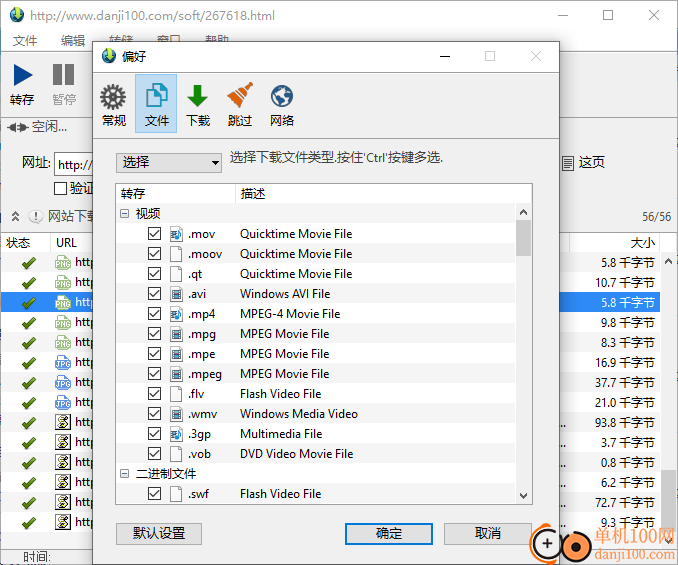This screenshot has height=565, width=678.
Task: Click the .vob blank file icon
Action: pos(176,454)
